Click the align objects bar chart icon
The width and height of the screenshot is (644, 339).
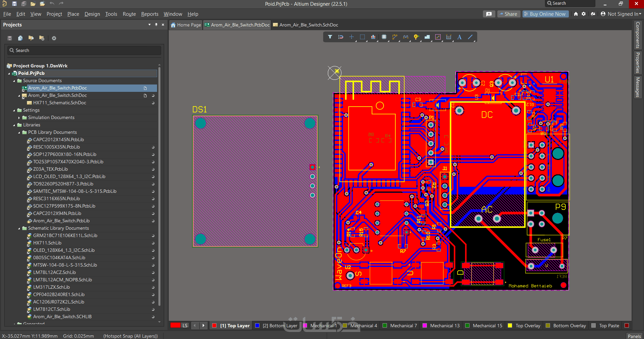pos(373,37)
